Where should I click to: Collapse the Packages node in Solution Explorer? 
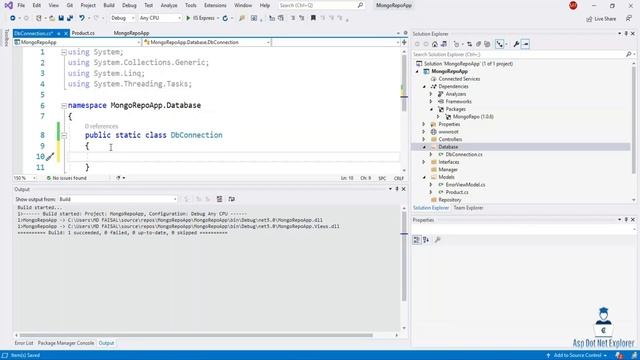coord(431,109)
